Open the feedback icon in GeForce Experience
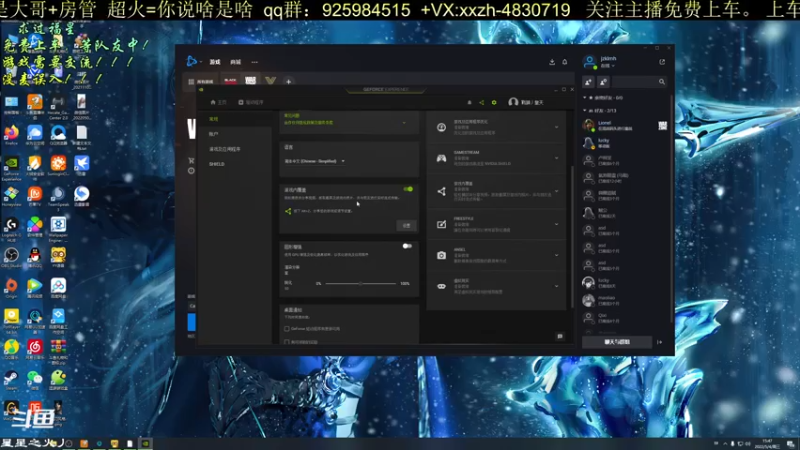The height and width of the screenshot is (450, 800). [560, 336]
